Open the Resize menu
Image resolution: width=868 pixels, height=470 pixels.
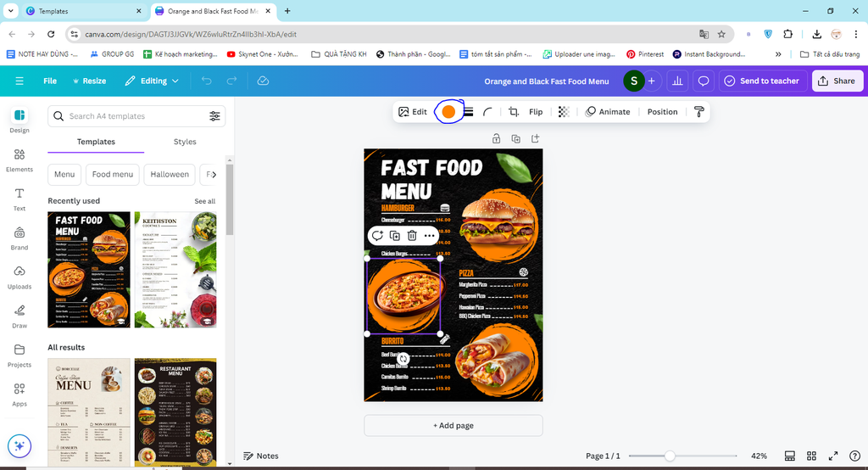[89, 81]
